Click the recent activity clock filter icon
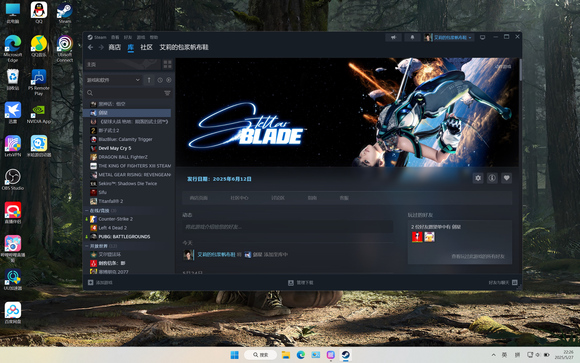The width and height of the screenshot is (580, 363). pos(160,80)
